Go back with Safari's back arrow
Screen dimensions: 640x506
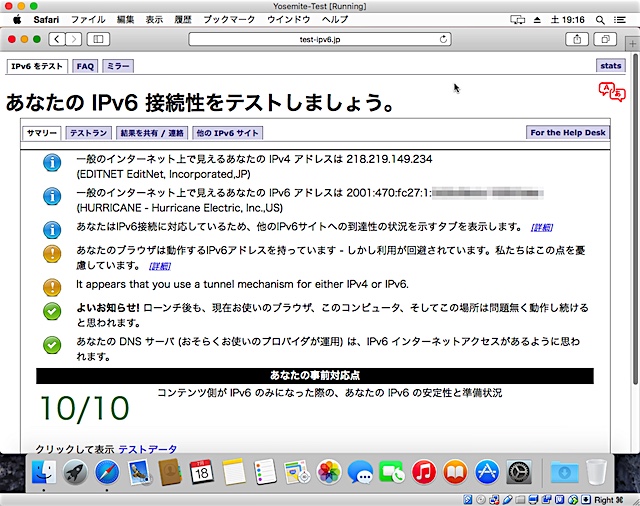pos(57,39)
